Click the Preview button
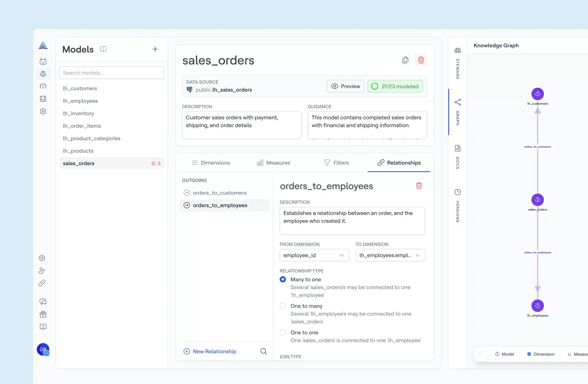 click(x=345, y=86)
